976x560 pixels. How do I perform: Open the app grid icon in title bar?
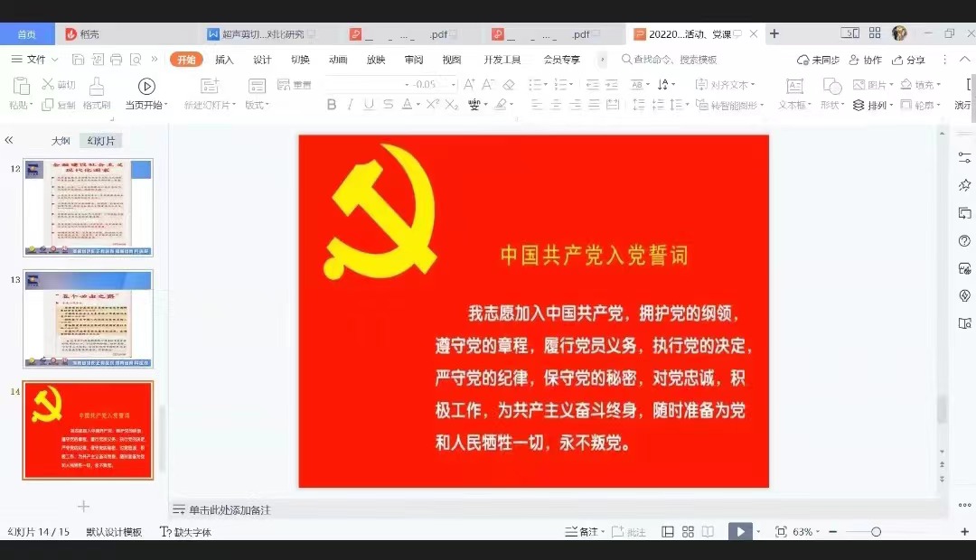coord(875,33)
